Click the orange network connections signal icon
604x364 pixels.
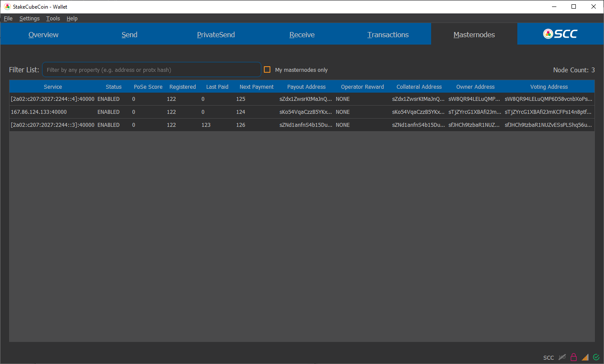coord(585,357)
